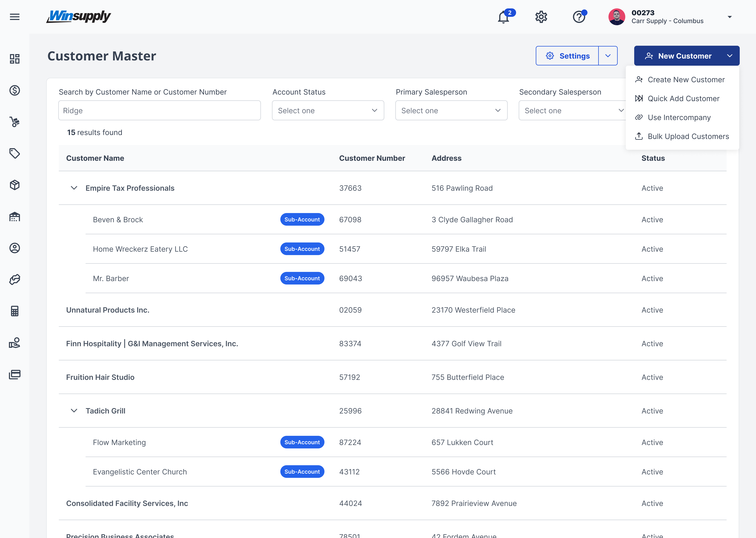Viewport: 756px width, 538px height.
Task: Open the calculator sidebar icon
Action: tap(15, 311)
